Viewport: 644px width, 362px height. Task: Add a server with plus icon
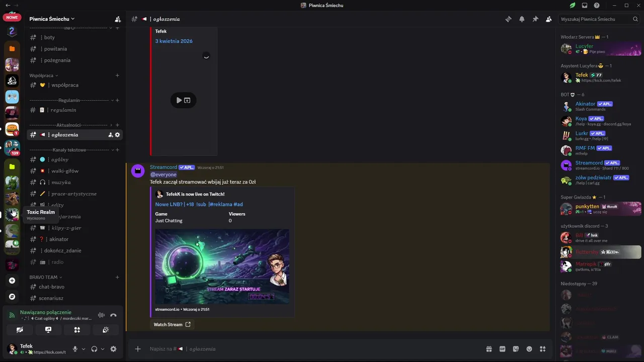(x=12, y=281)
